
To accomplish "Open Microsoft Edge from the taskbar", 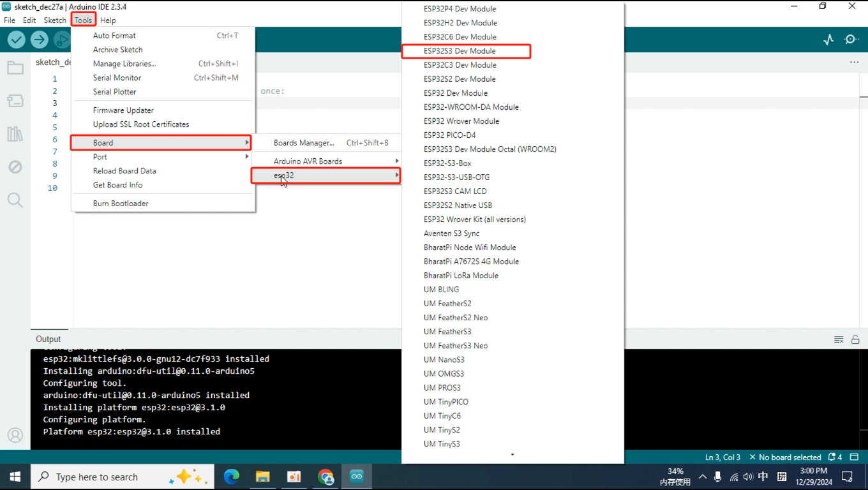I will click(231, 477).
